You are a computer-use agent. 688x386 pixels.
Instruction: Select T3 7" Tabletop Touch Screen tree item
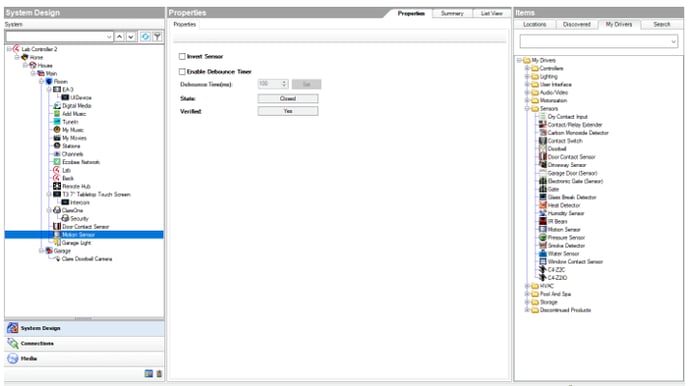[96, 194]
